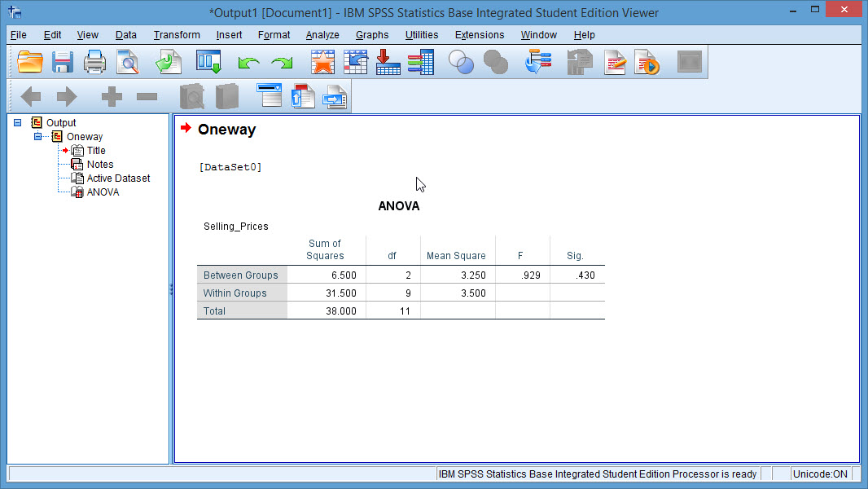Click the Insert Heading icon
Viewport: 868px width, 489px height.
(x=270, y=96)
